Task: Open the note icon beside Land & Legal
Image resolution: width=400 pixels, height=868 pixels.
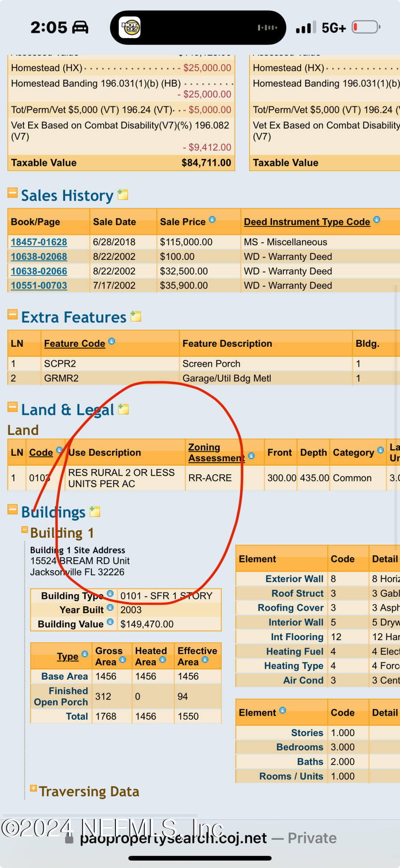Action: pyautogui.click(x=124, y=409)
